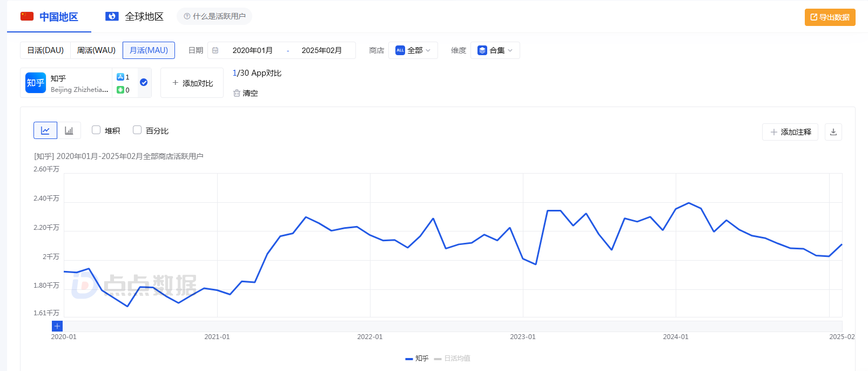
Task: Open the 商店 全部 store dropdown
Action: (413, 50)
